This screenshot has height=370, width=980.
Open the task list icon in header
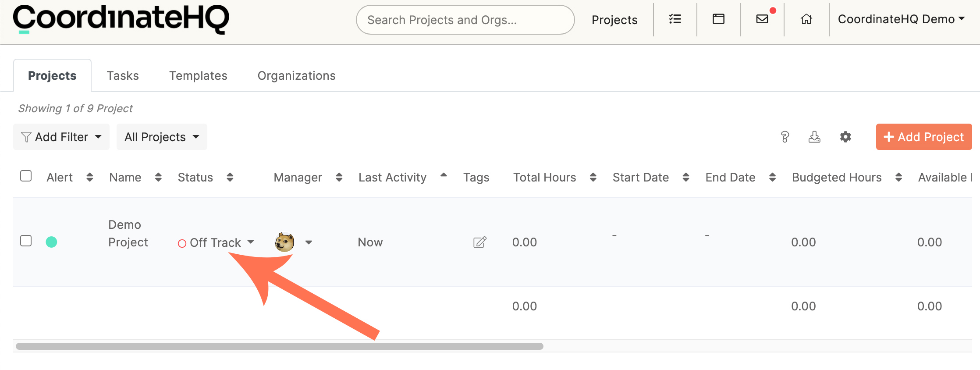(x=675, y=19)
